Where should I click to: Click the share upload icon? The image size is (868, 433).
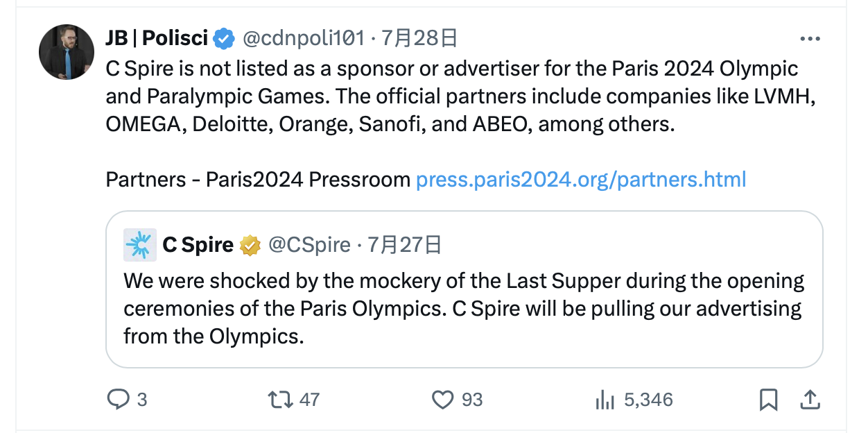tap(810, 400)
